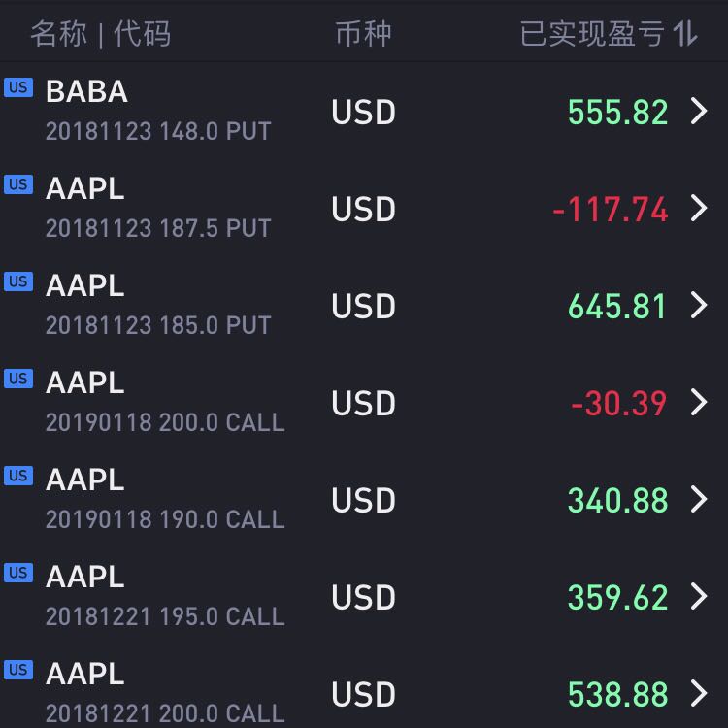
Task: Open the chevron beside -30.39
Action: [699, 402]
